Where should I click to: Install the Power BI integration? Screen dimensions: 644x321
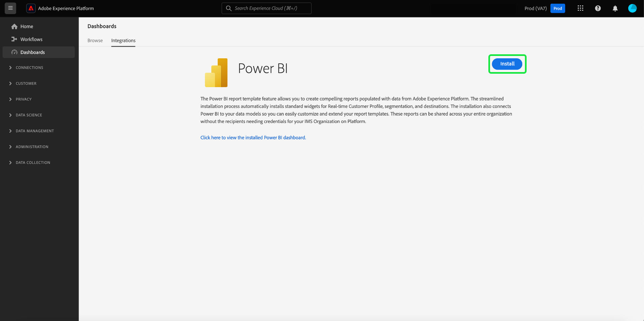507,64
